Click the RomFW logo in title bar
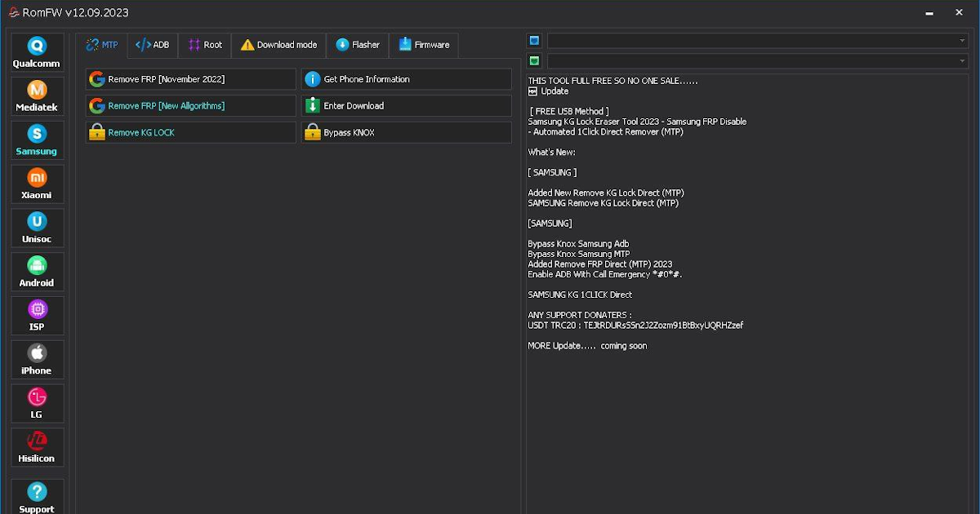 (x=13, y=12)
